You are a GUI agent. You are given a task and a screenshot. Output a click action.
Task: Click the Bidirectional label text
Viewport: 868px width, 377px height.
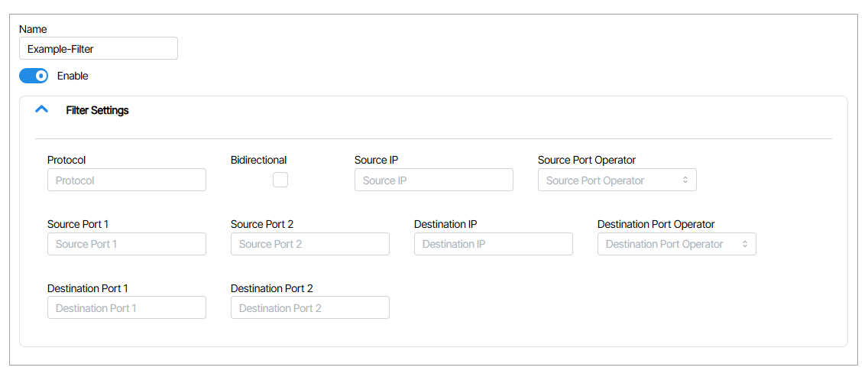pyautogui.click(x=258, y=160)
